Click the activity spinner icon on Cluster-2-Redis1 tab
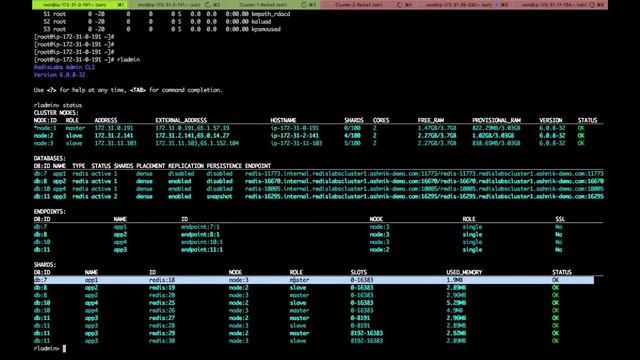 click(x=399, y=5)
